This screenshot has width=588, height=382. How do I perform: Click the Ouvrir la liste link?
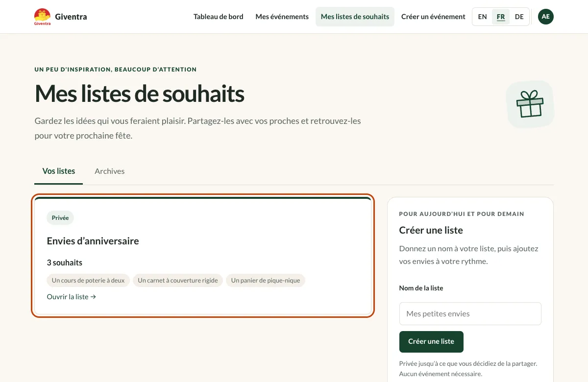pos(72,297)
